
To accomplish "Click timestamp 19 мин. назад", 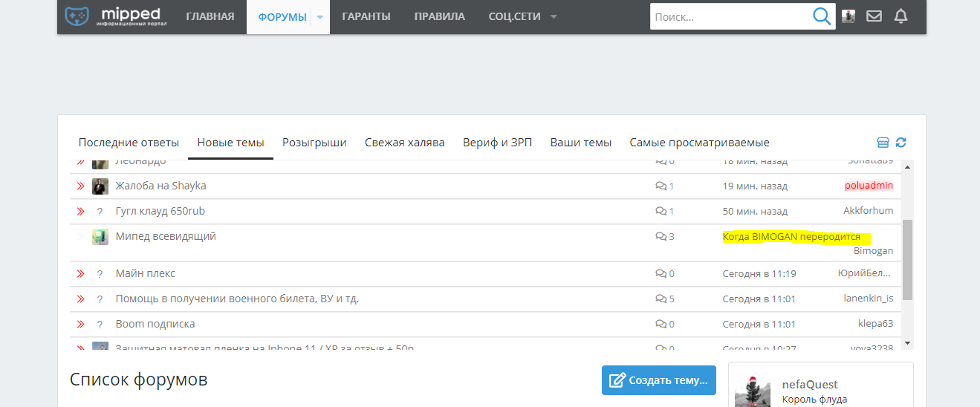I will [x=755, y=186].
